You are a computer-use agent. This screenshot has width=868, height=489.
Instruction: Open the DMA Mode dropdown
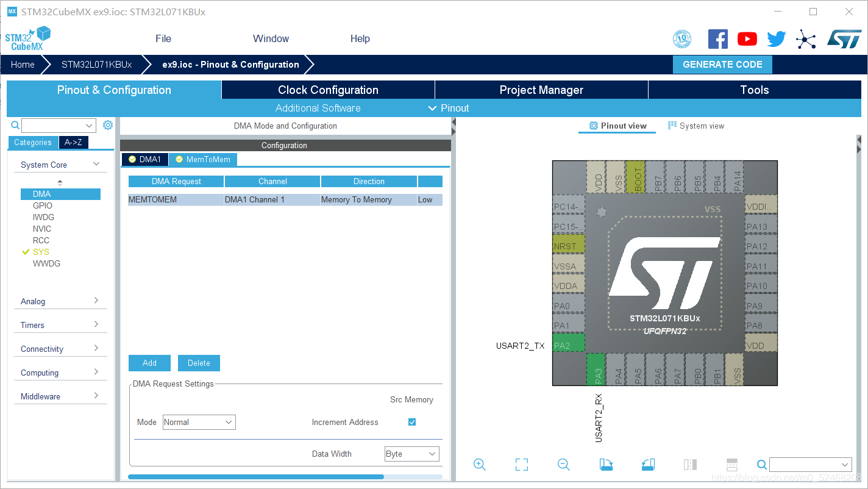[199, 422]
